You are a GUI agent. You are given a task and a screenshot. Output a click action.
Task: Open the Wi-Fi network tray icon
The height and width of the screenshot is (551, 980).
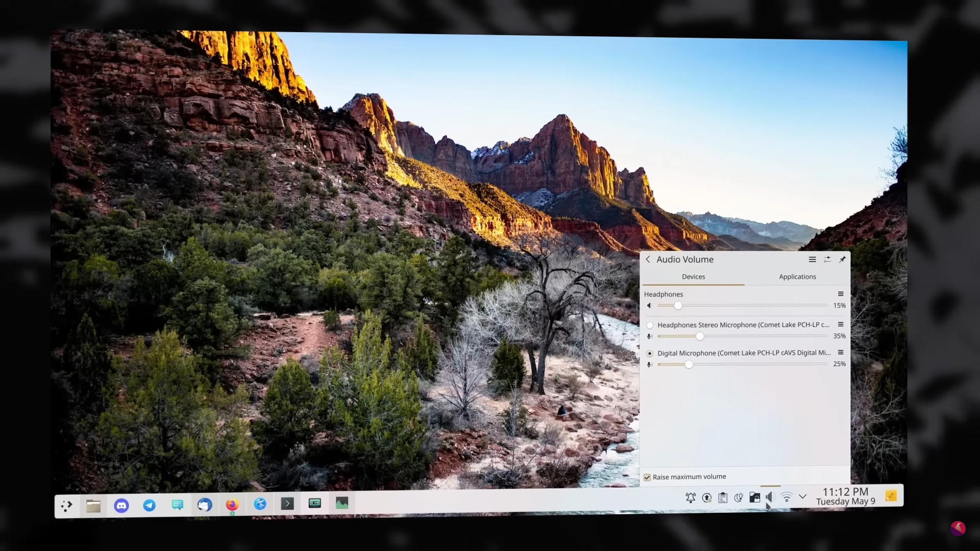787,497
